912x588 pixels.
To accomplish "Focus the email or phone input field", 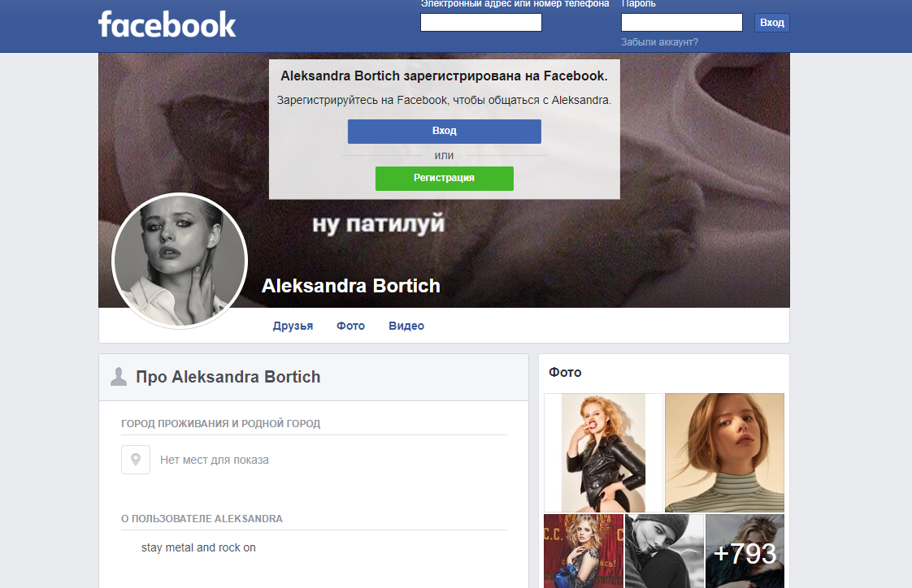I will [481, 23].
